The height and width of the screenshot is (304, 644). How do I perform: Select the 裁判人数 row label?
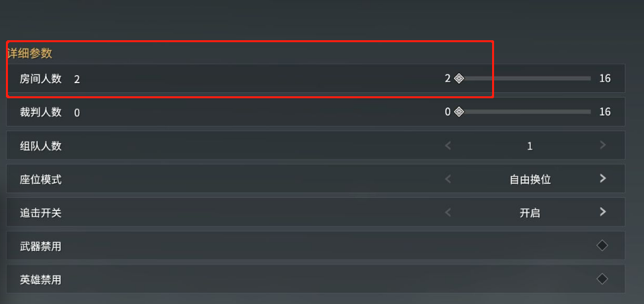[41, 112]
